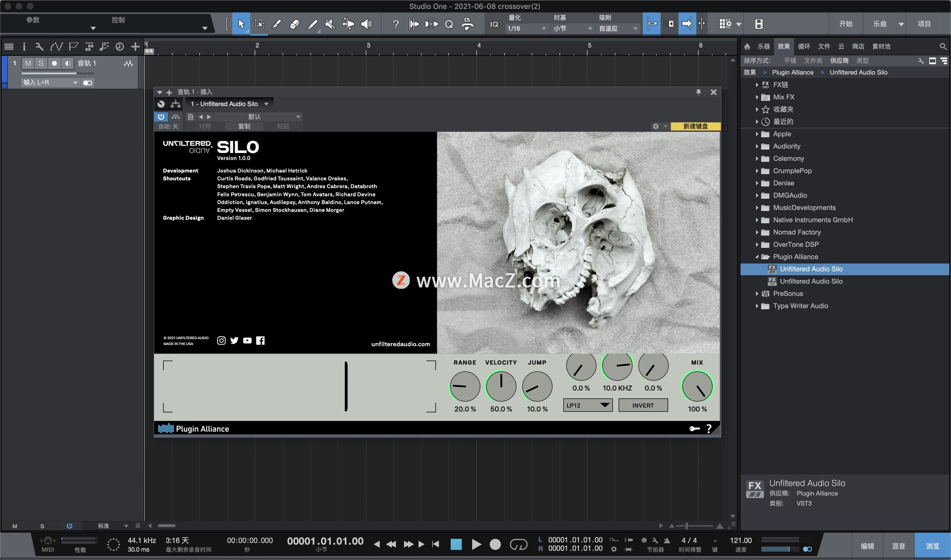The image size is (951, 560).
Task: Select the Mute tool
Action: (x=330, y=24)
